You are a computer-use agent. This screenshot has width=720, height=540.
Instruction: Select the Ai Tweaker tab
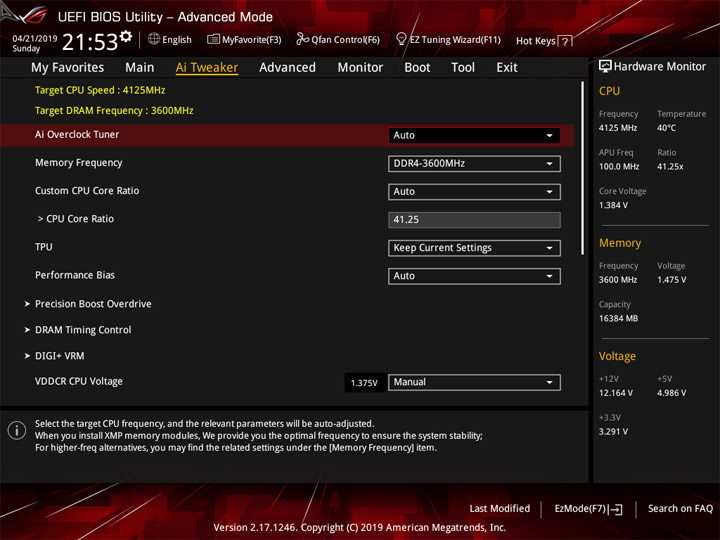[207, 68]
